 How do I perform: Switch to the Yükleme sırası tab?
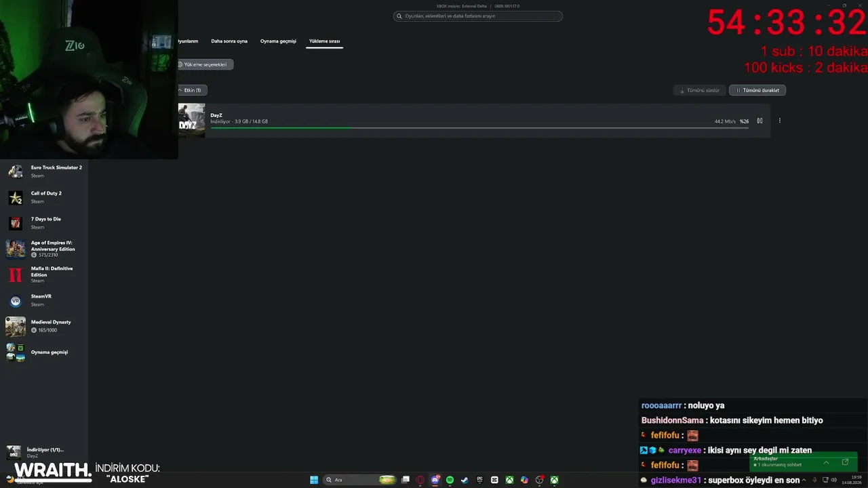coord(324,41)
